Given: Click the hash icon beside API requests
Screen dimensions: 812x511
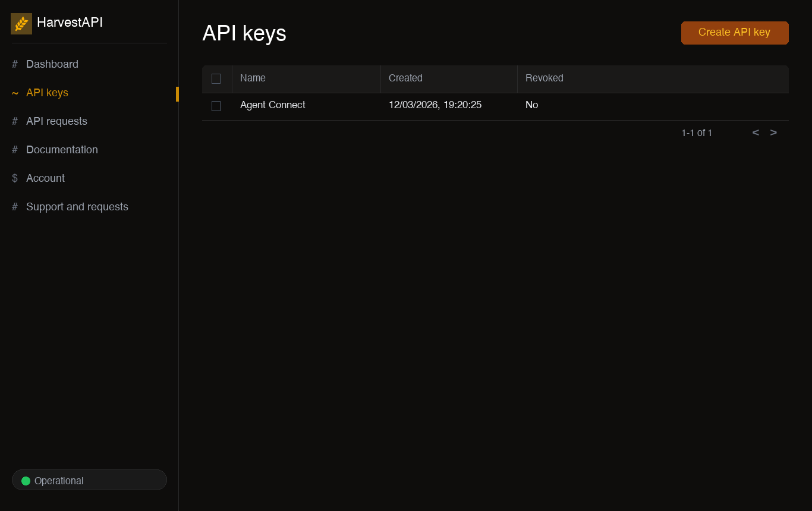Looking at the screenshot, I should (x=15, y=121).
